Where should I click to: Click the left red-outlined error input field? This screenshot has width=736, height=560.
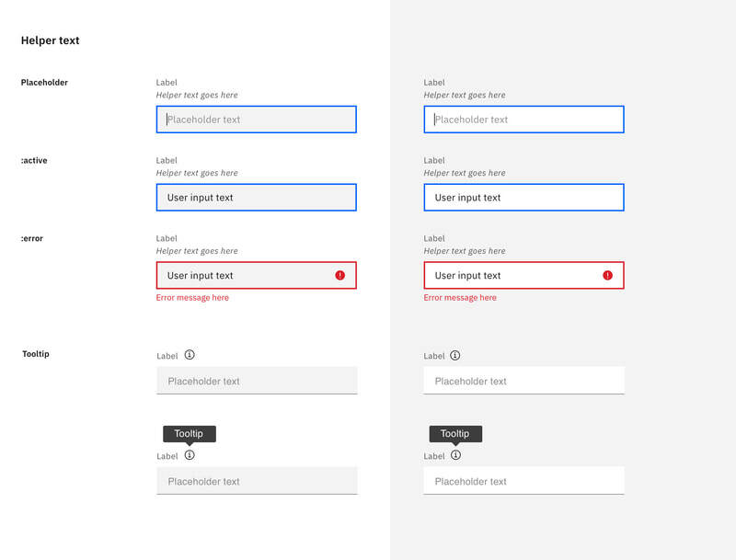(x=257, y=275)
